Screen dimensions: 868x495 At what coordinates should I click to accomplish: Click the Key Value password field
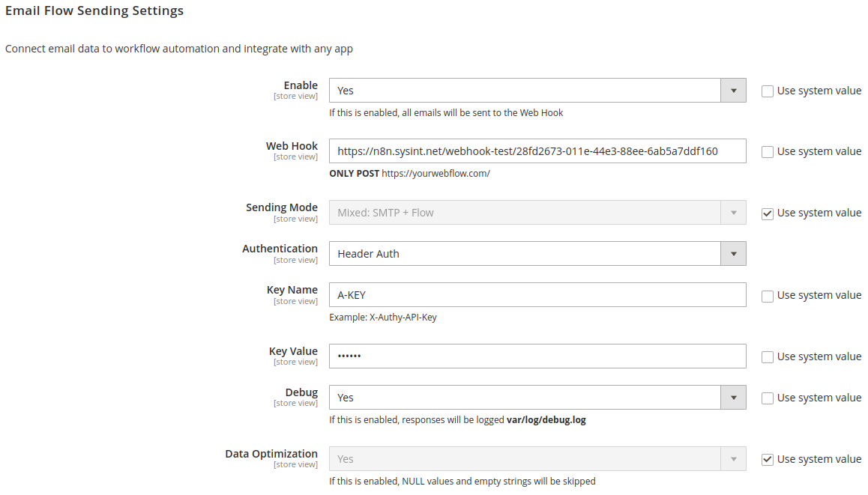[537, 356]
